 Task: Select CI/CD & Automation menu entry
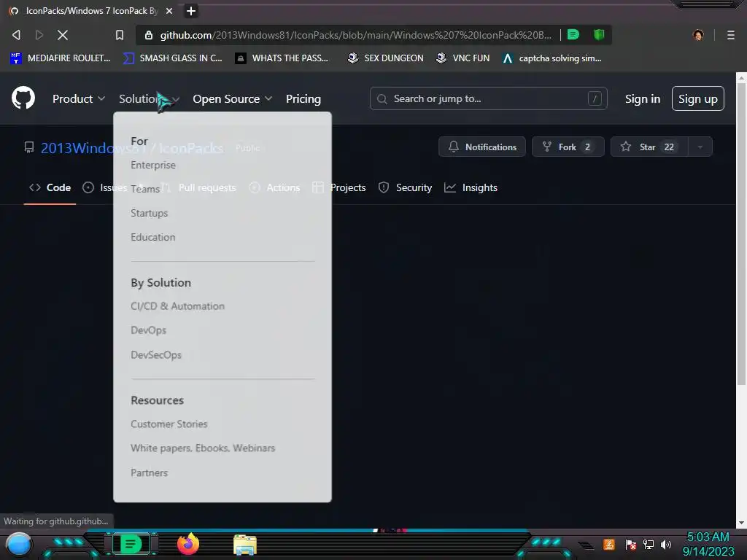click(x=177, y=306)
